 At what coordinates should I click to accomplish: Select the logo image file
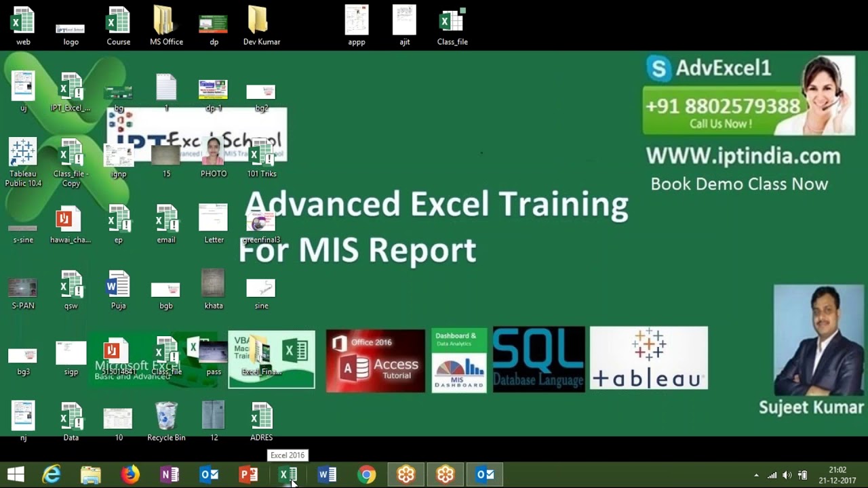(71, 34)
